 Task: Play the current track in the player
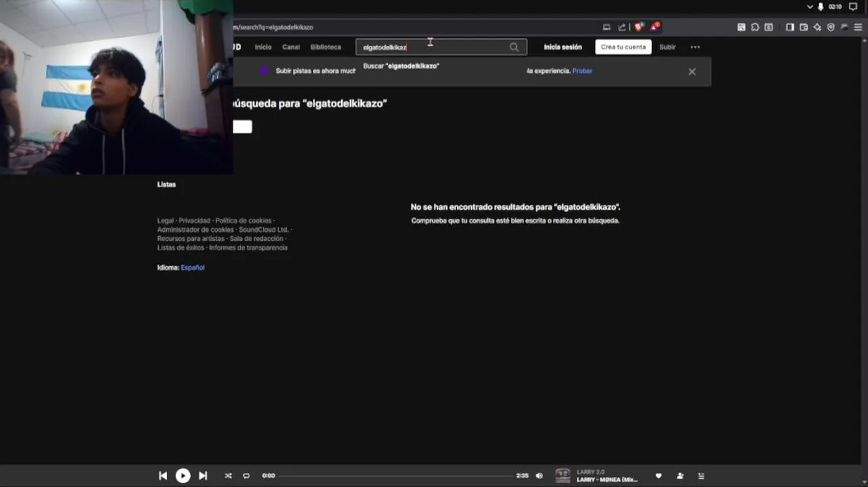[183, 476]
